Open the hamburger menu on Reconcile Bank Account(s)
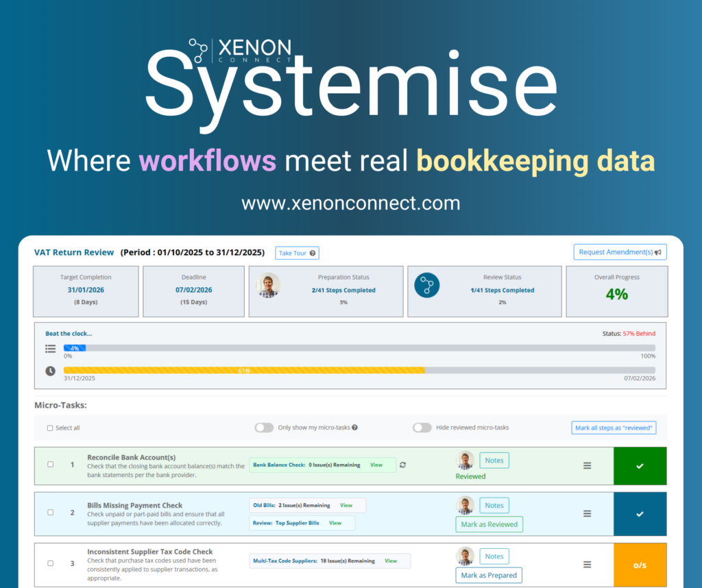702x588 pixels. click(587, 465)
